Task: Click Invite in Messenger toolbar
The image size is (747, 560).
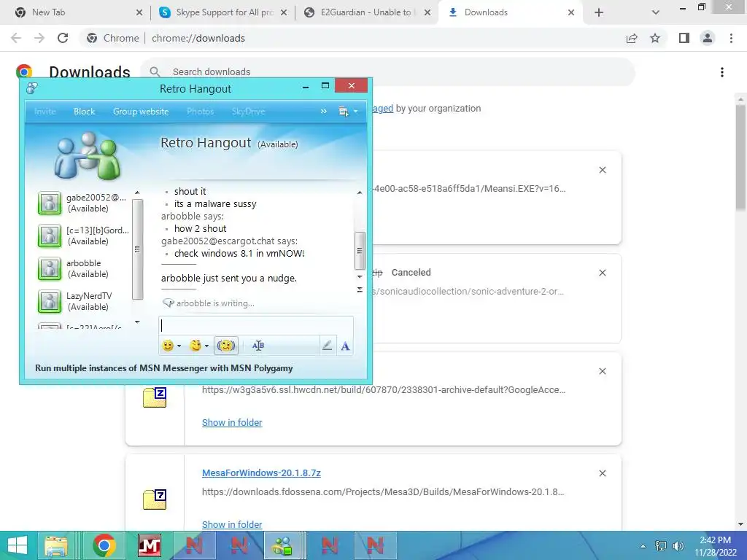Action: [x=45, y=112]
